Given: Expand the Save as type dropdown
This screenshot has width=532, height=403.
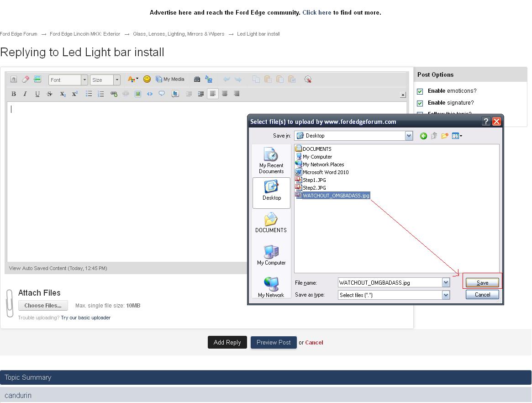Looking at the screenshot, I should [x=446, y=295].
